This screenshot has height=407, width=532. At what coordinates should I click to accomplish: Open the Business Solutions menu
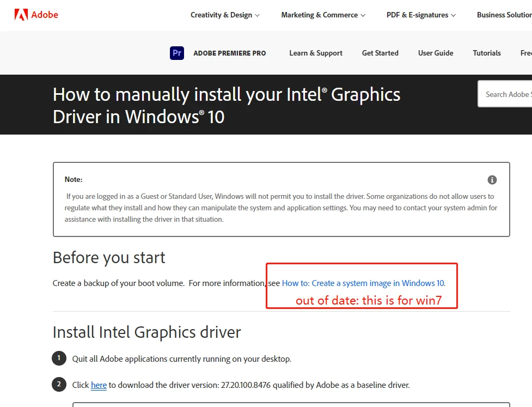click(504, 15)
